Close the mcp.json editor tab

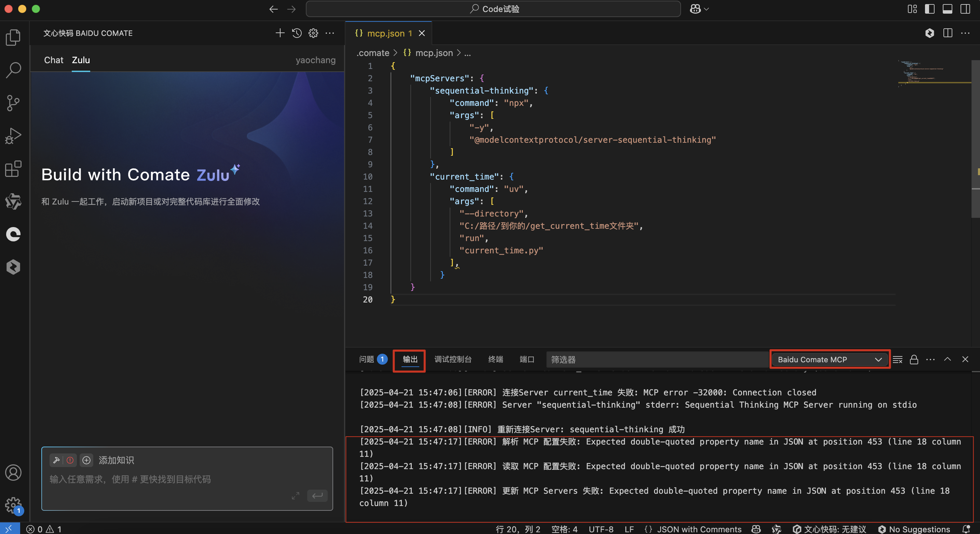(x=422, y=33)
